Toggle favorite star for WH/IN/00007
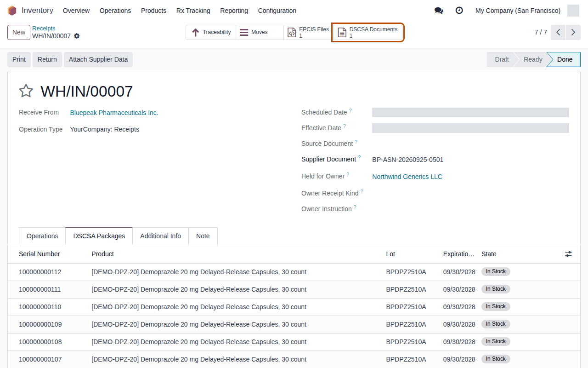This screenshot has width=588, height=368. click(26, 91)
